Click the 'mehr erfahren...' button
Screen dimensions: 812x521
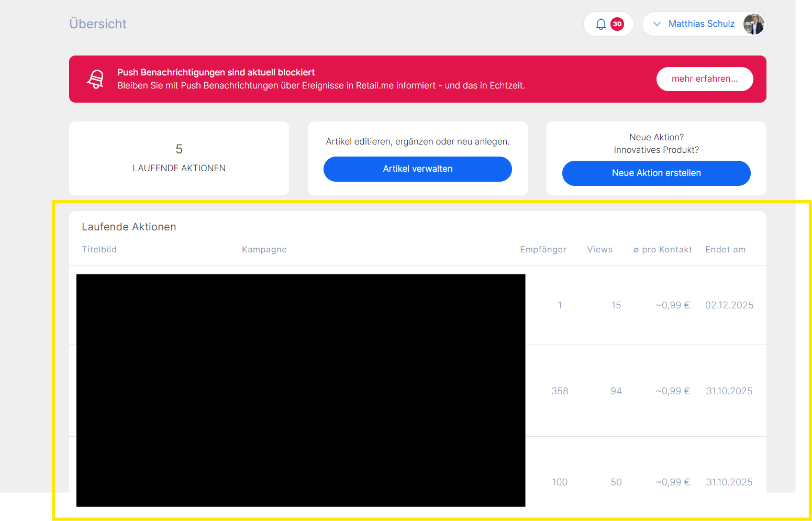[x=704, y=79]
